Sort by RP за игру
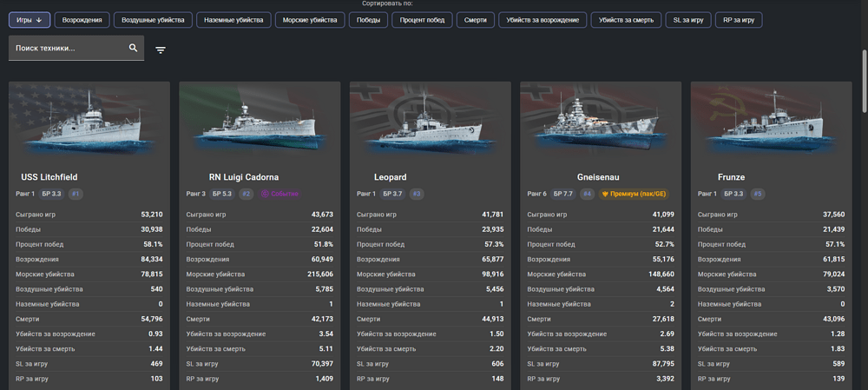Image resolution: width=868 pixels, height=390 pixels. pos(739,20)
